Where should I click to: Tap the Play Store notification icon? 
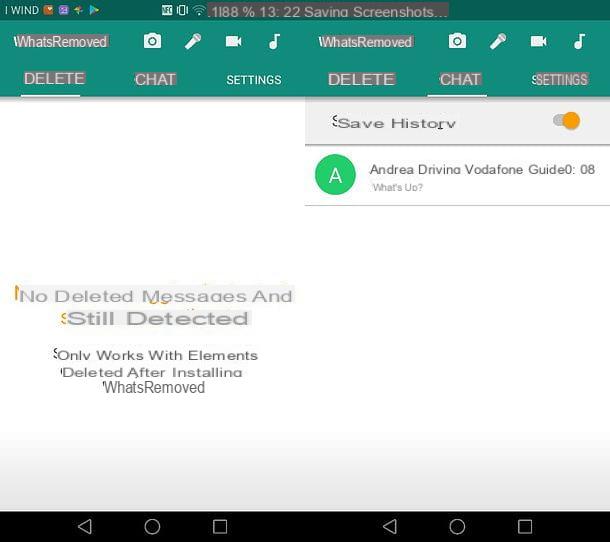point(93,10)
